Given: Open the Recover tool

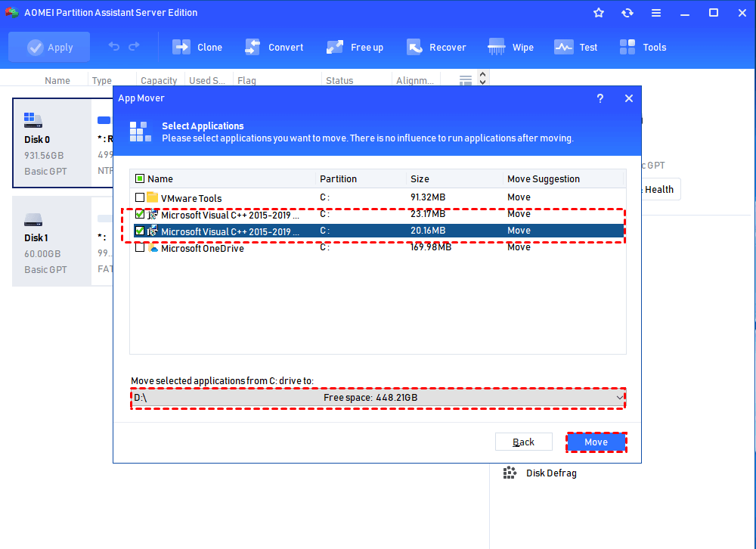Looking at the screenshot, I should pyautogui.click(x=436, y=48).
